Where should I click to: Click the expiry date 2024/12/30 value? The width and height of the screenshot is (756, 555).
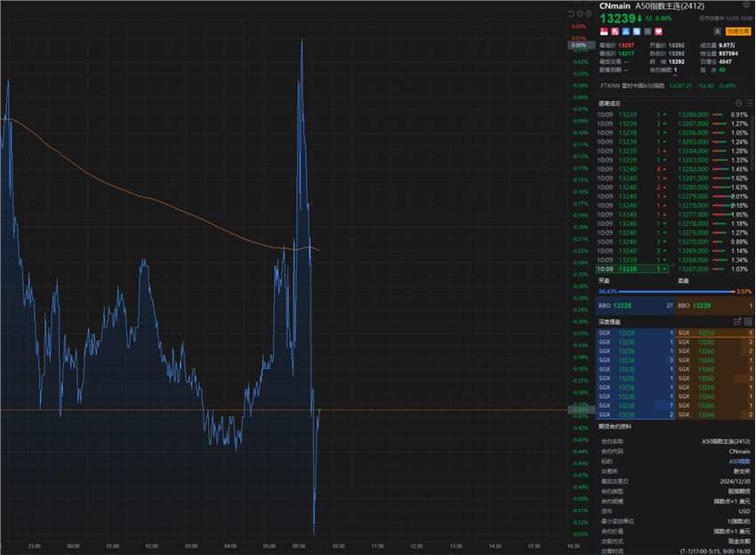click(x=736, y=481)
